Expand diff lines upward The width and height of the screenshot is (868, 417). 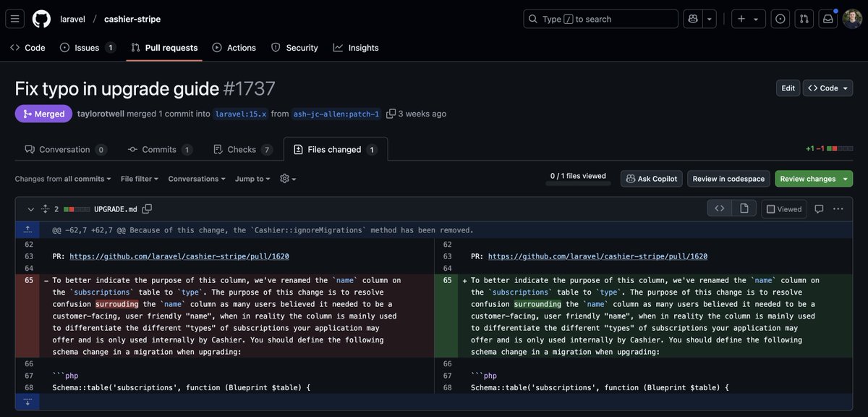tap(27, 229)
